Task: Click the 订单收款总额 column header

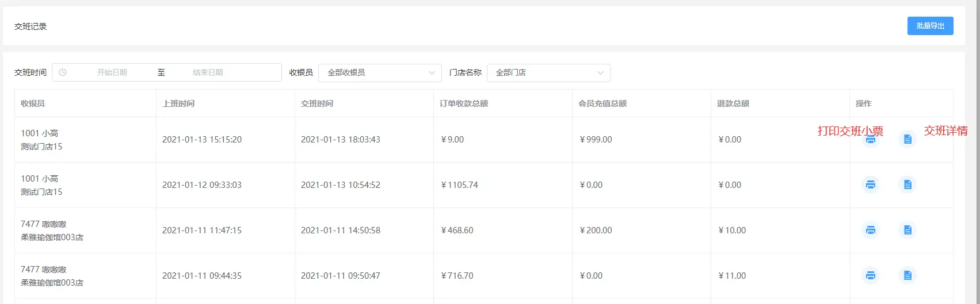Action: coord(464,103)
